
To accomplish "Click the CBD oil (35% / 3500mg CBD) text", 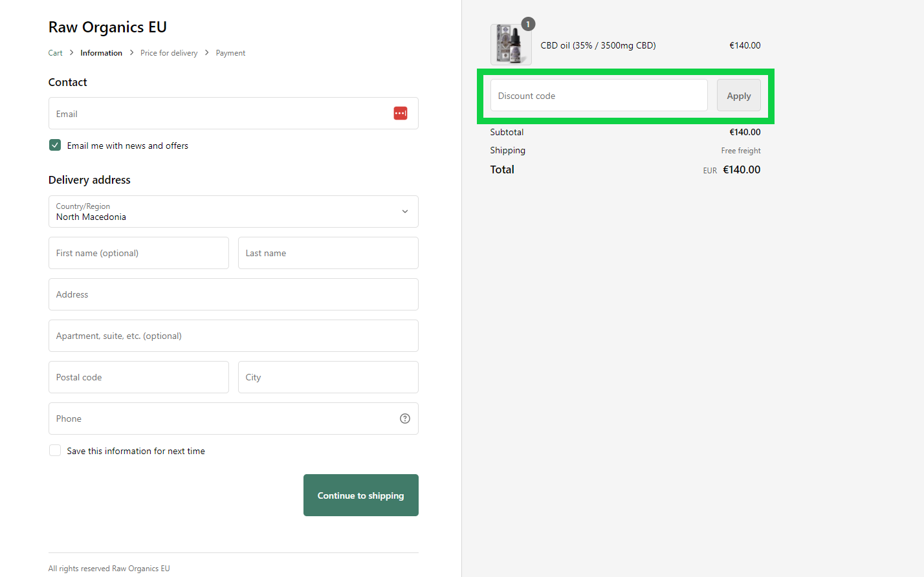I will coord(599,45).
